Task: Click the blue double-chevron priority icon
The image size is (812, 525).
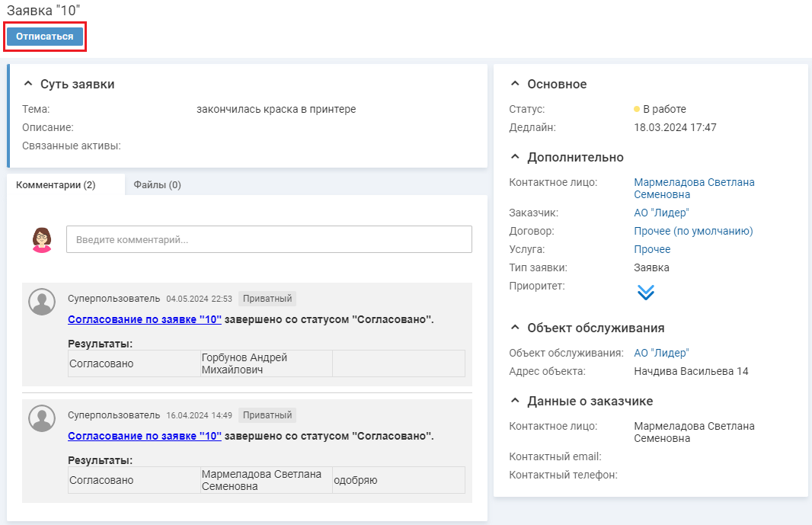Action: tap(645, 293)
